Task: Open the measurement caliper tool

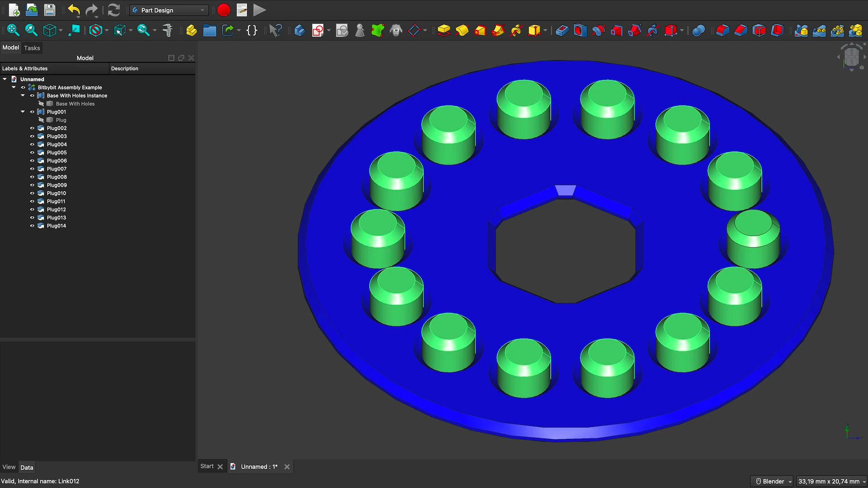Action: tap(168, 31)
